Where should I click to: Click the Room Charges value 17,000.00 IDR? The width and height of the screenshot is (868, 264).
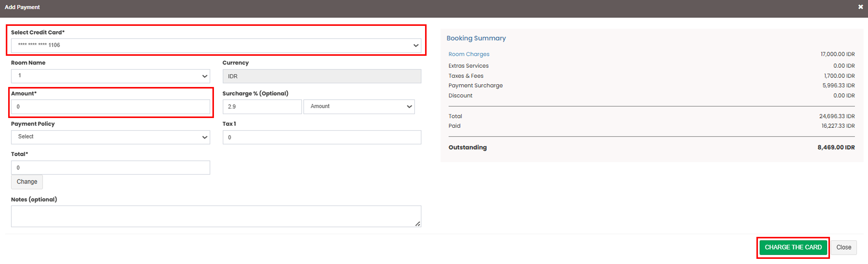pos(837,54)
